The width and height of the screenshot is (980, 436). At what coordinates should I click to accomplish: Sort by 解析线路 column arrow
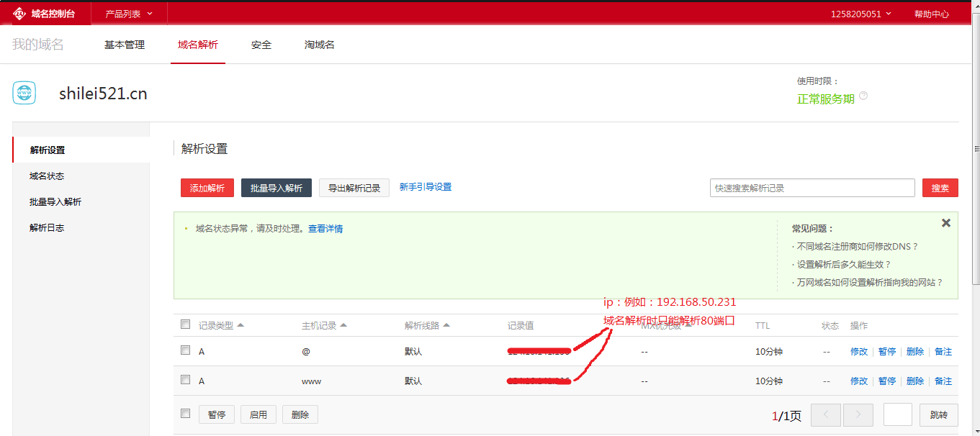pos(446,325)
